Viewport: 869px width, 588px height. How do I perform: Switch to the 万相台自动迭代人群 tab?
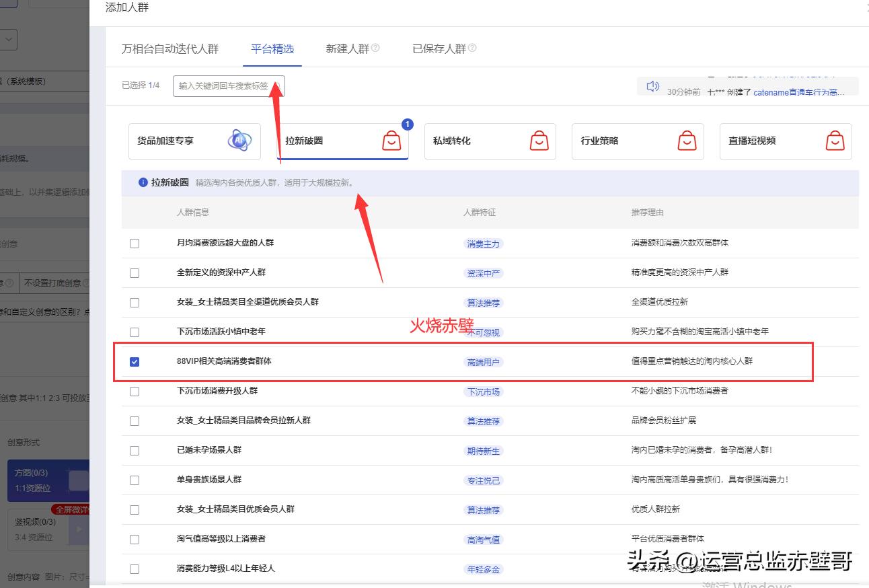pyautogui.click(x=171, y=48)
